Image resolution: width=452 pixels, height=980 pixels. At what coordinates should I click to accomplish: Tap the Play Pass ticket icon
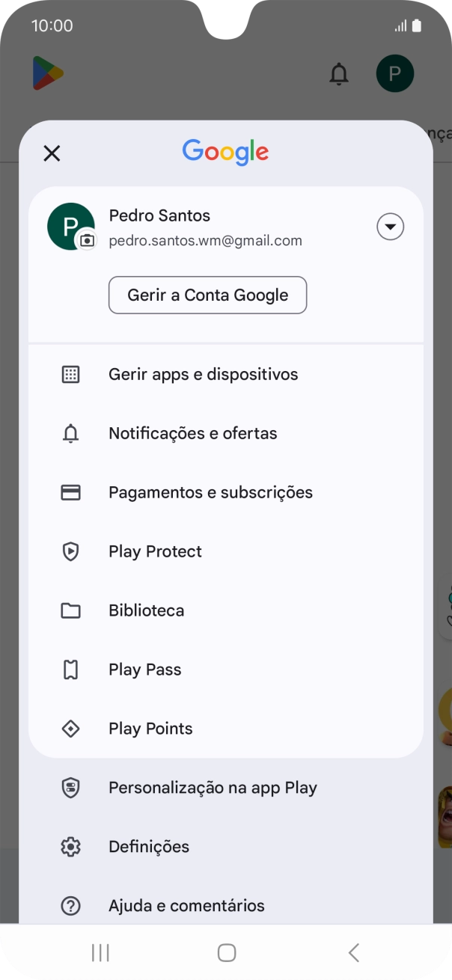click(70, 670)
